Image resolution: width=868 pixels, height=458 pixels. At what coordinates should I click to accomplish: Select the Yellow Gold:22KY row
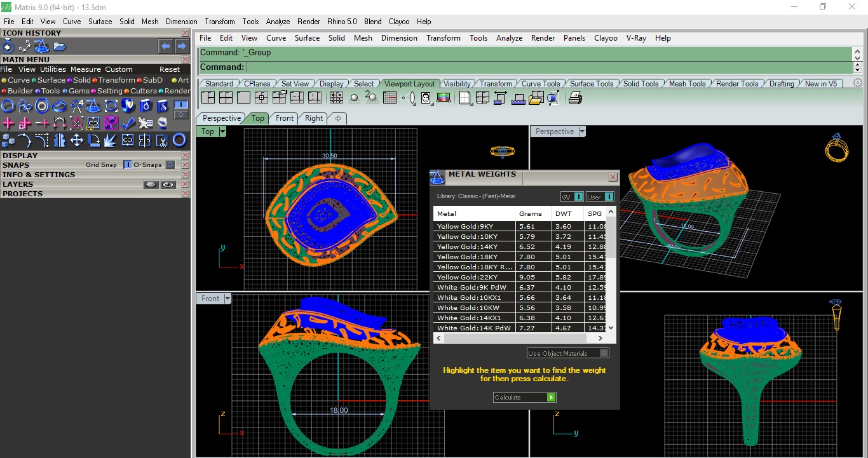[520, 277]
